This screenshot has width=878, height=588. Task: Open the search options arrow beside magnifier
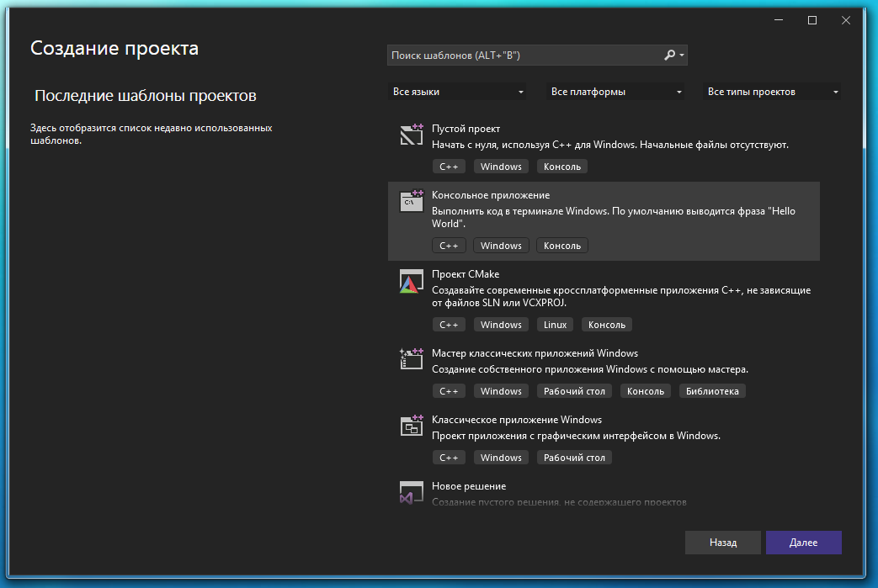[682, 56]
